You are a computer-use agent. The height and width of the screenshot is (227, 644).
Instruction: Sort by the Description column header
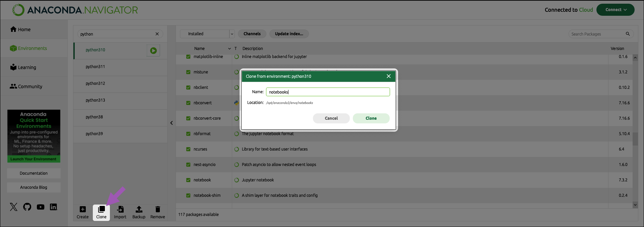(x=253, y=49)
